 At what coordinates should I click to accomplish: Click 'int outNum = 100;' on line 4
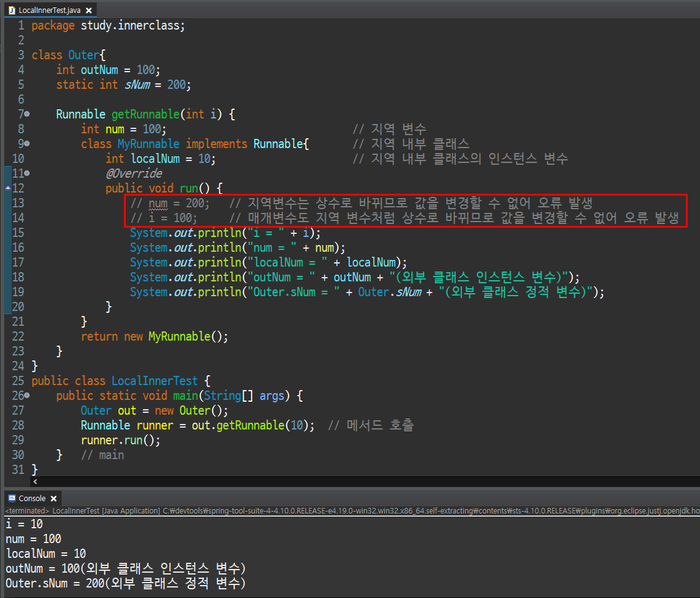[x=108, y=70]
